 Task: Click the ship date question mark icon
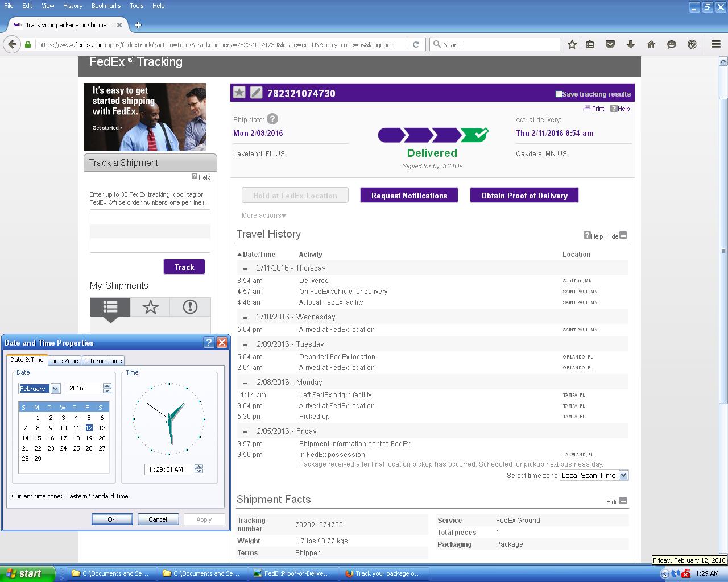pyautogui.click(x=272, y=119)
